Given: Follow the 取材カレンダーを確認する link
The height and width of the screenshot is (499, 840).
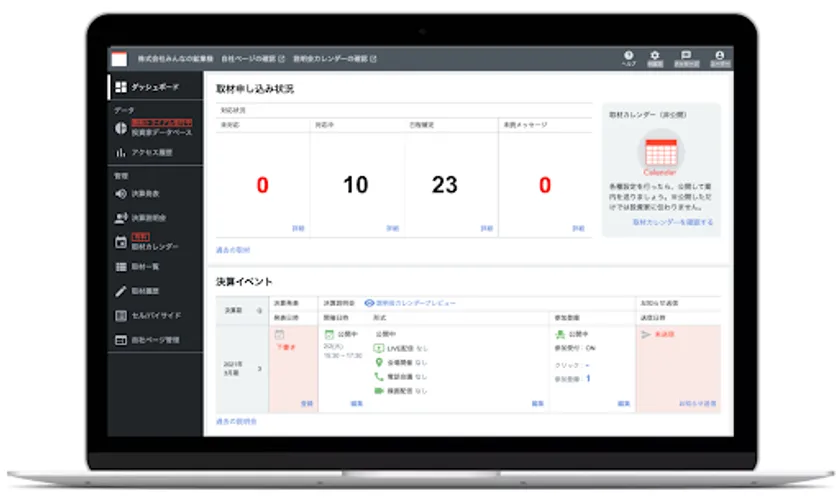Looking at the screenshot, I should pos(673,222).
